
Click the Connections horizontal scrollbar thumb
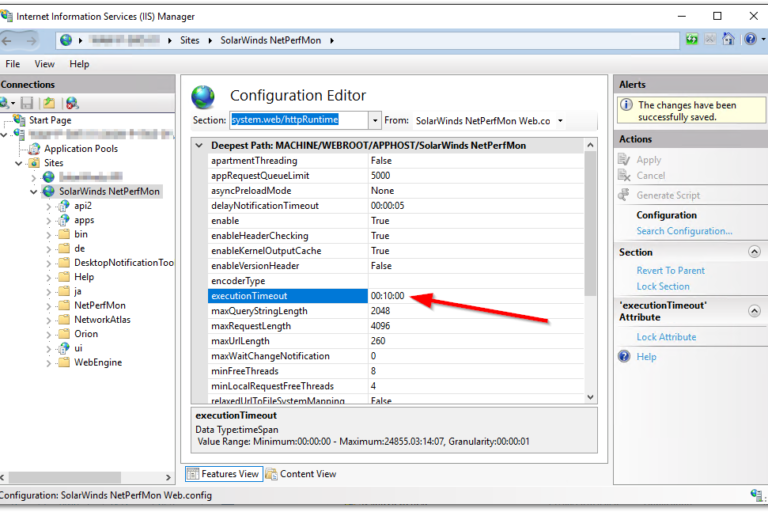tap(65, 477)
